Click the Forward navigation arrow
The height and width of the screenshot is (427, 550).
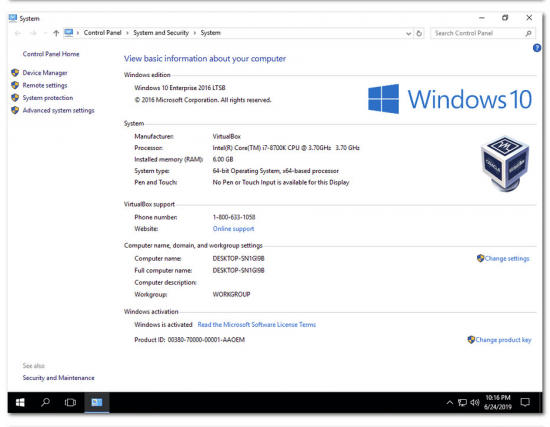33,33
